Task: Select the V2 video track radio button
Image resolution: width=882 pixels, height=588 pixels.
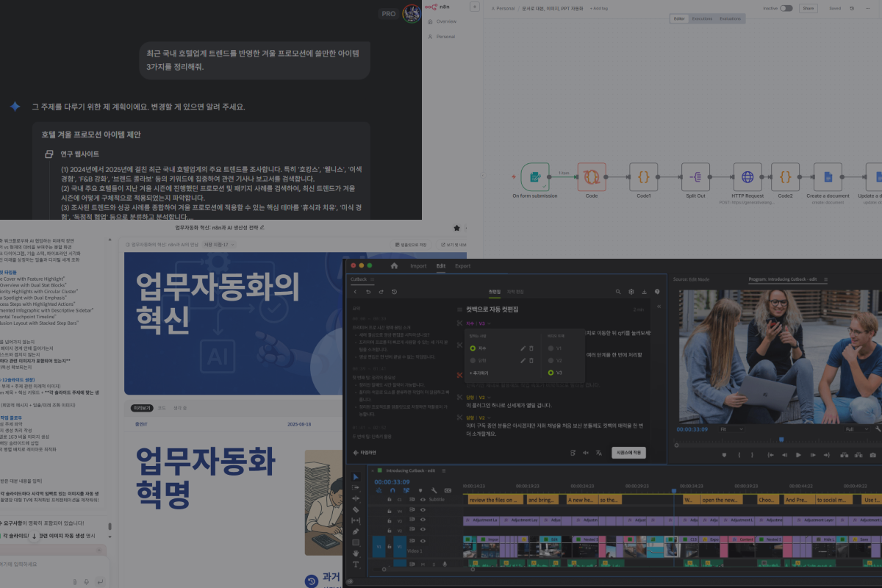Action: tap(550, 360)
